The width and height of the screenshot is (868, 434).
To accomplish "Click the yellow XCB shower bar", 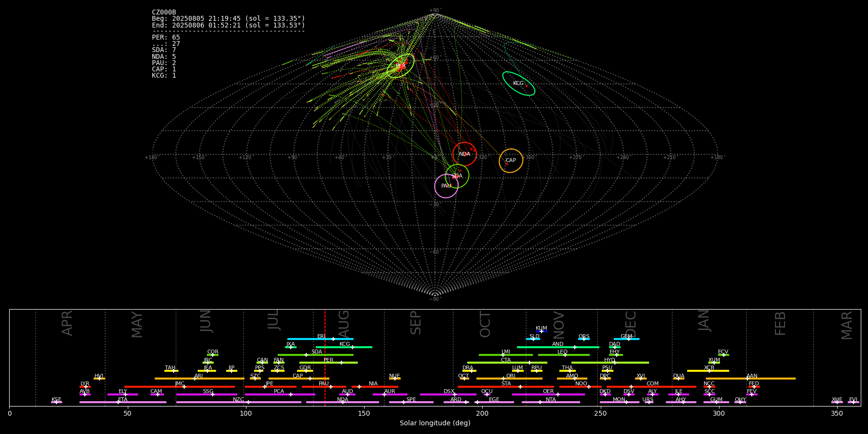I will pyautogui.click(x=708, y=371).
